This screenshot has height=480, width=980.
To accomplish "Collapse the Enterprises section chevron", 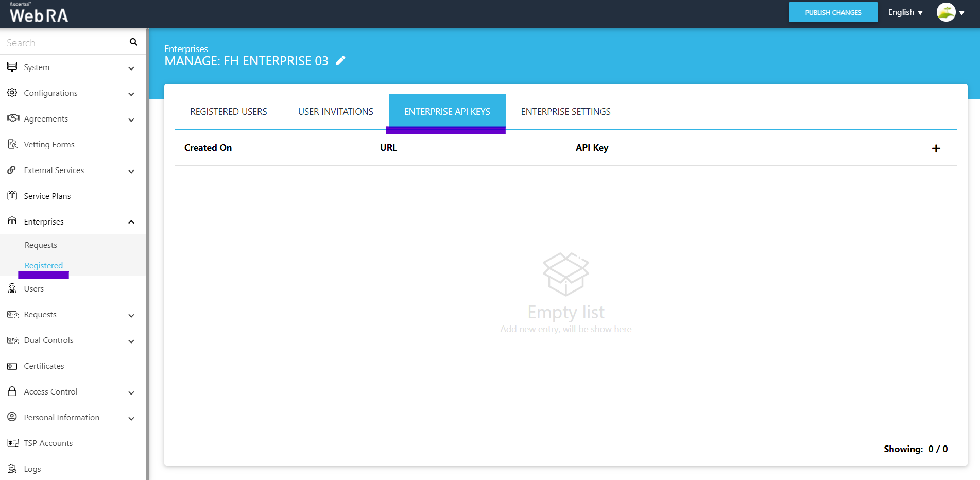I will tap(131, 222).
